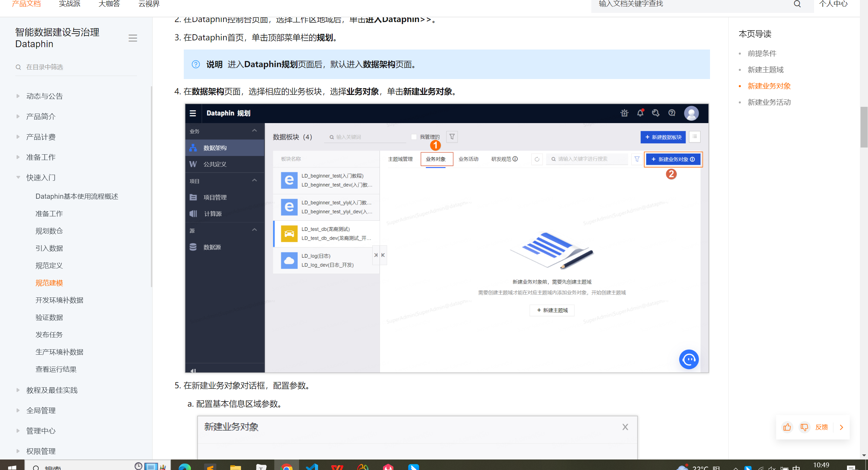Screen dimensions: 868x470
Task: Click the filter funnel next to 我管理的
Action: point(452,137)
